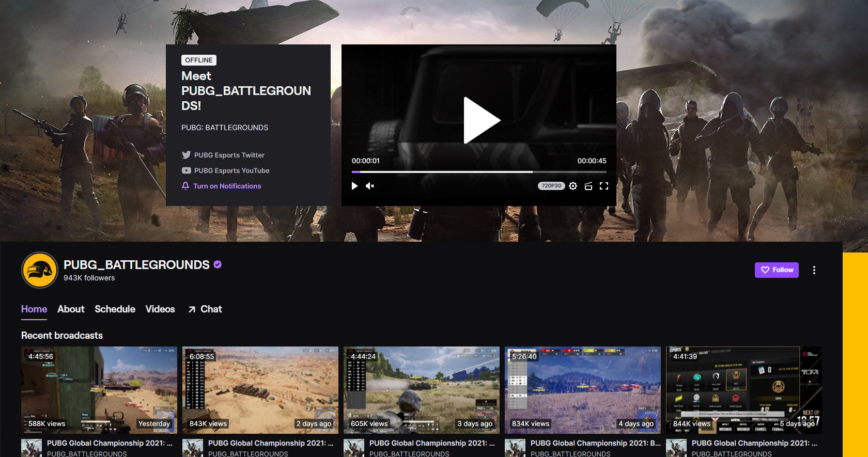Open the 720P30 quality selector
Screen dimensions: 868x457
tap(551, 186)
